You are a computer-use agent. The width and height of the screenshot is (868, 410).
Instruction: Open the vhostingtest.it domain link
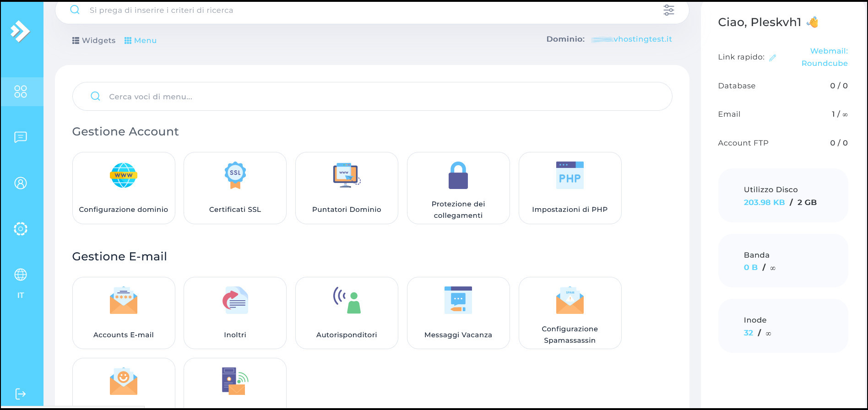click(x=632, y=39)
